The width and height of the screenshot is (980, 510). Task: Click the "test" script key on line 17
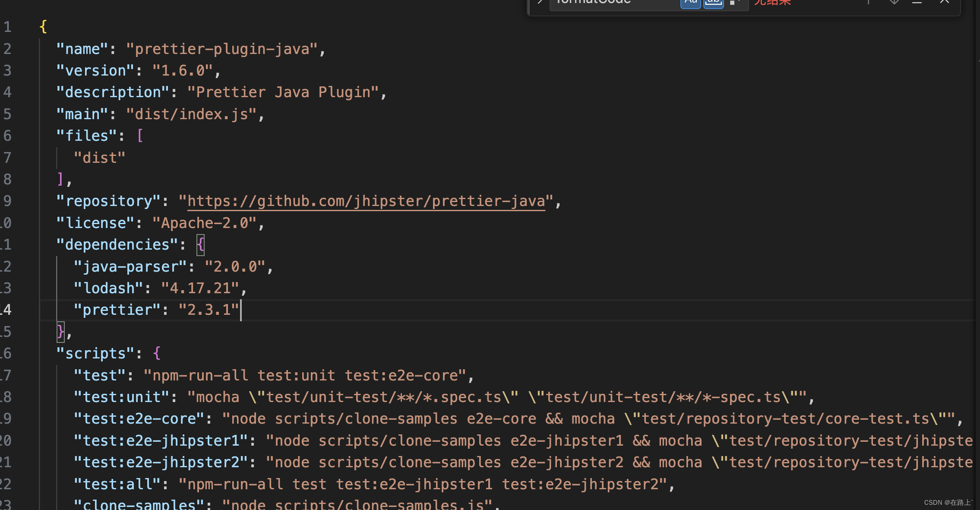[x=99, y=376]
